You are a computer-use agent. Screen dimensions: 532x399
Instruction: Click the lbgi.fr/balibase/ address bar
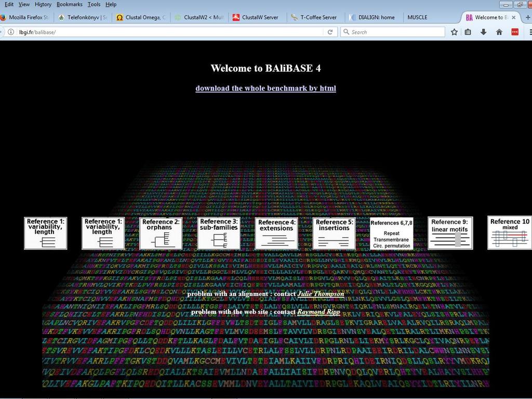[x=170, y=32]
